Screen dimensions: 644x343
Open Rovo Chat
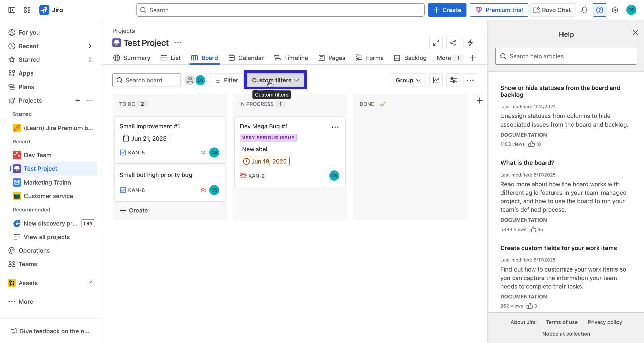point(552,10)
